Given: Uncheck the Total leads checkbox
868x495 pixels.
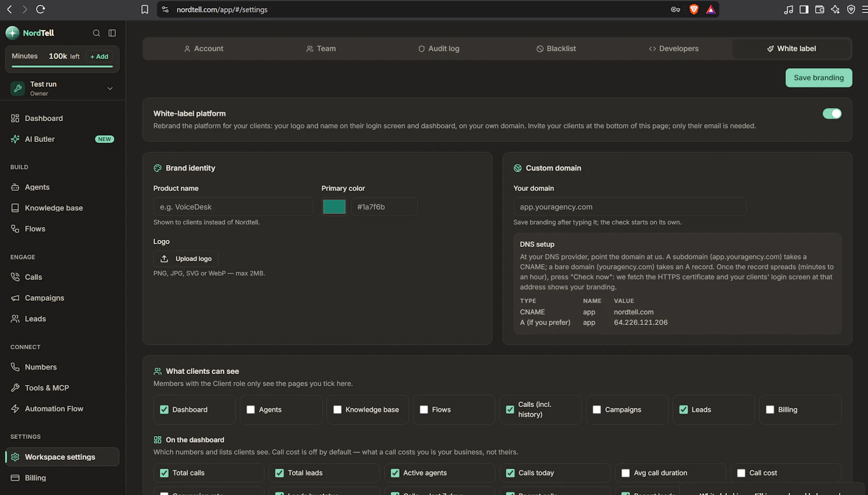Looking at the screenshot, I should pos(279,473).
